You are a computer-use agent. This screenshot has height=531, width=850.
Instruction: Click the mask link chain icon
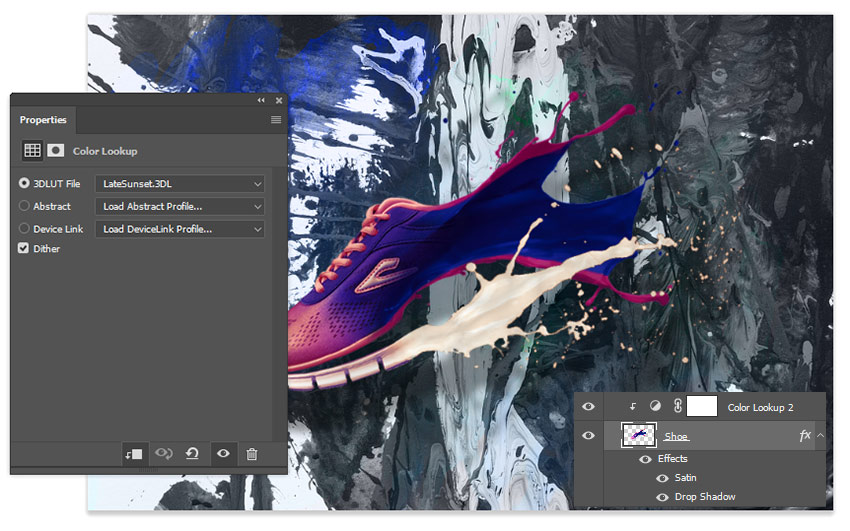(678, 406)
